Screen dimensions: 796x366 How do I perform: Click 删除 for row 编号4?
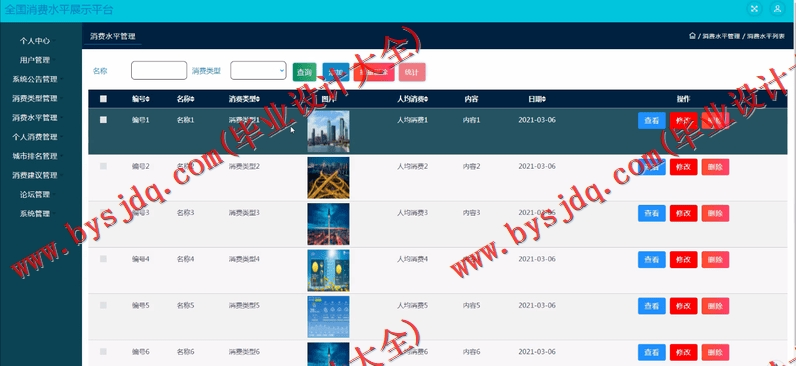[x=715, y=260]
